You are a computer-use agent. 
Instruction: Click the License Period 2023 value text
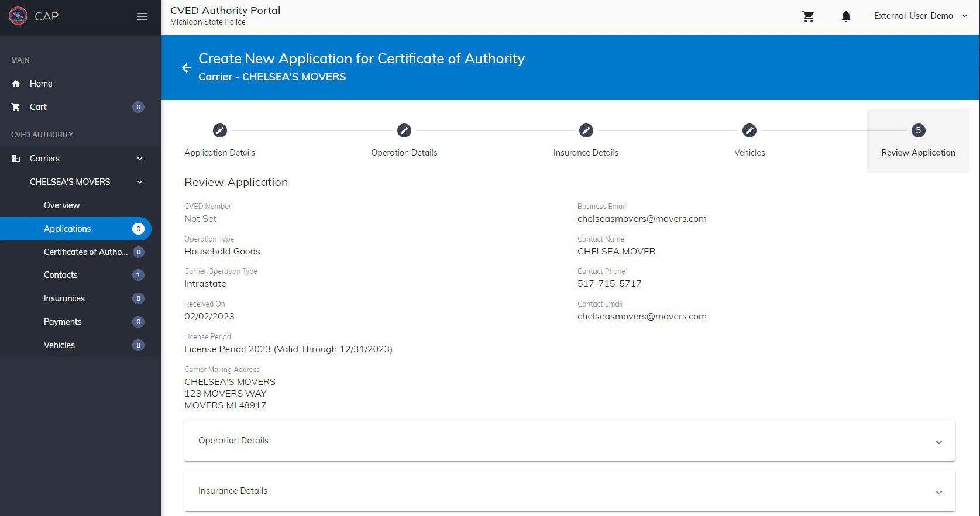click(x=288, y=349)
